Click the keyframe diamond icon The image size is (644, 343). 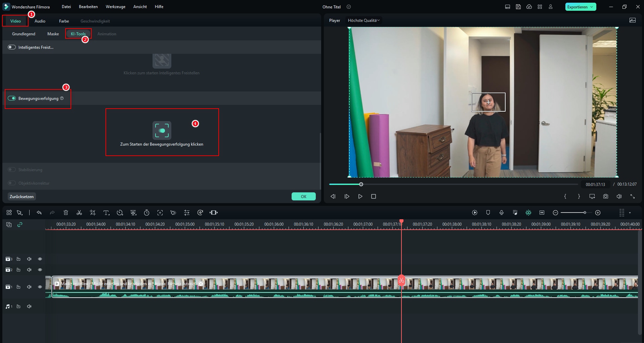coord(173,213)
